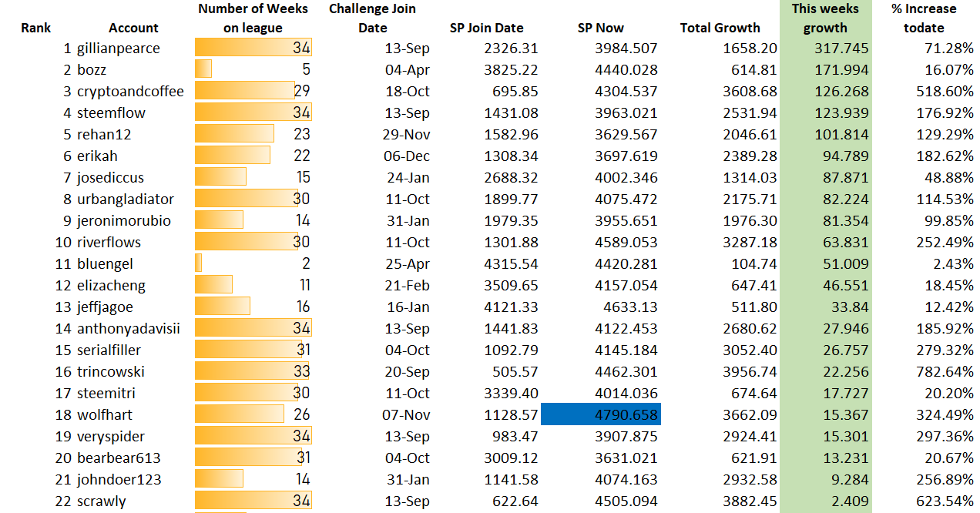Click the Number of Weeks on league header
The image size is (980, 513).
pos(253,18)
